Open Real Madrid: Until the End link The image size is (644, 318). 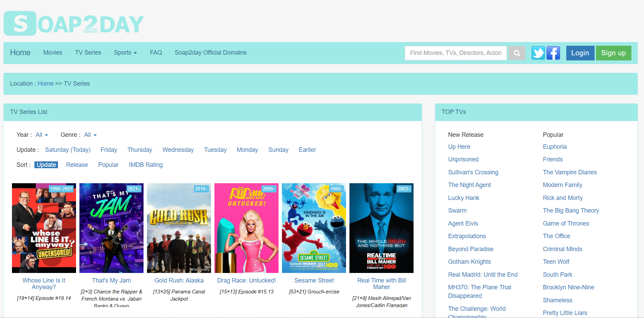tap(483, 275)
